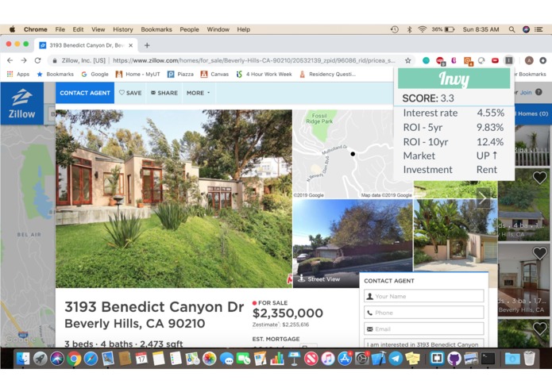Open macOS Spotlight search

pos(511,29)
